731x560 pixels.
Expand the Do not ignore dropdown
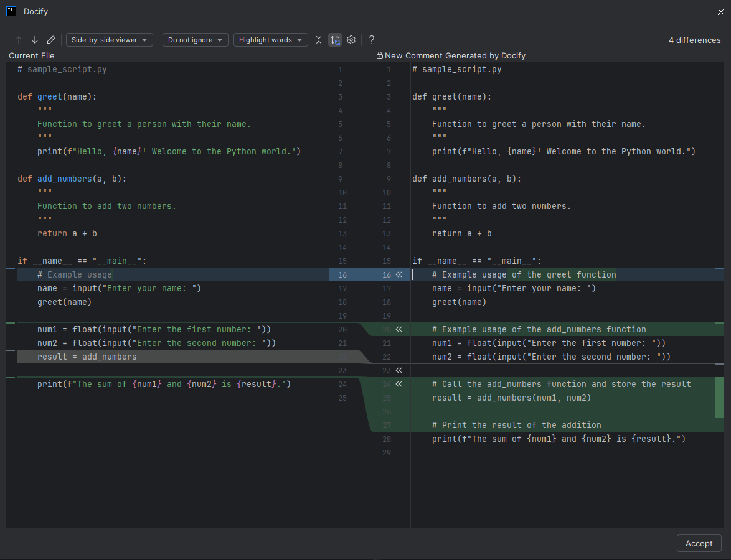196,40
